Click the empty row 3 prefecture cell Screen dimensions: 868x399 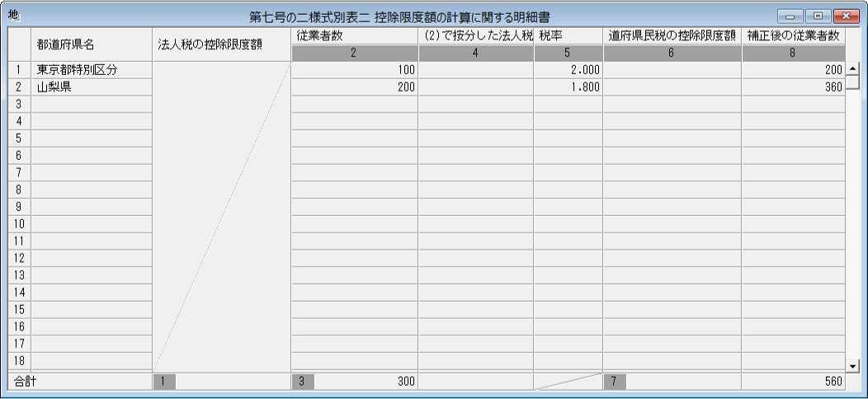(x=92, y=105)
